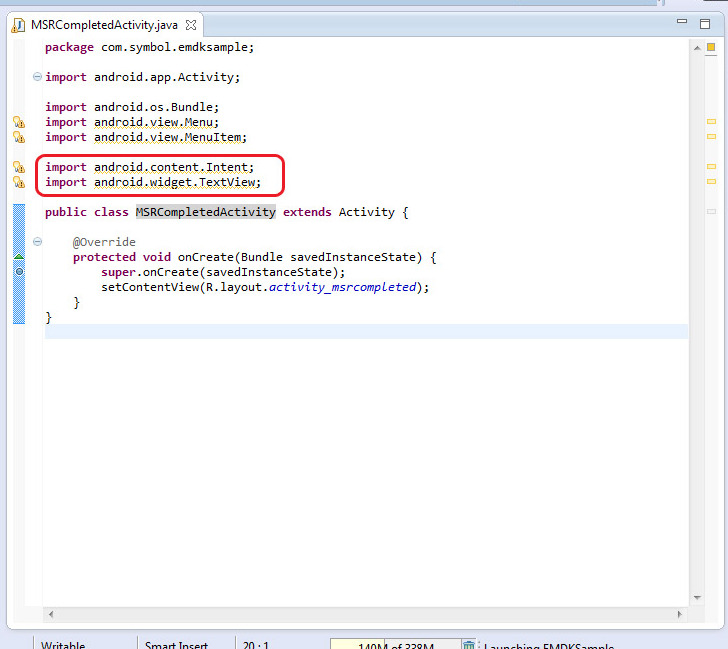Click warning icon beside android.view.Menu import
The width and height of the screenshot is (728, 649).
[x=18, y=122]
